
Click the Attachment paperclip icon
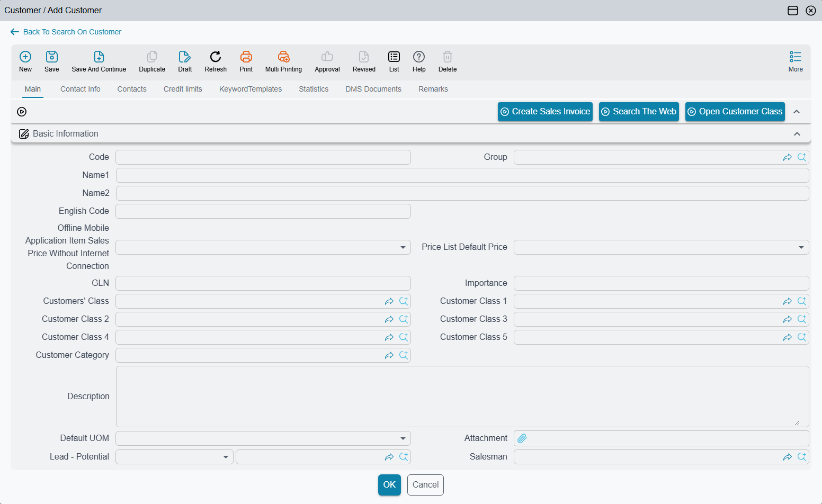(x=522, y=438)
